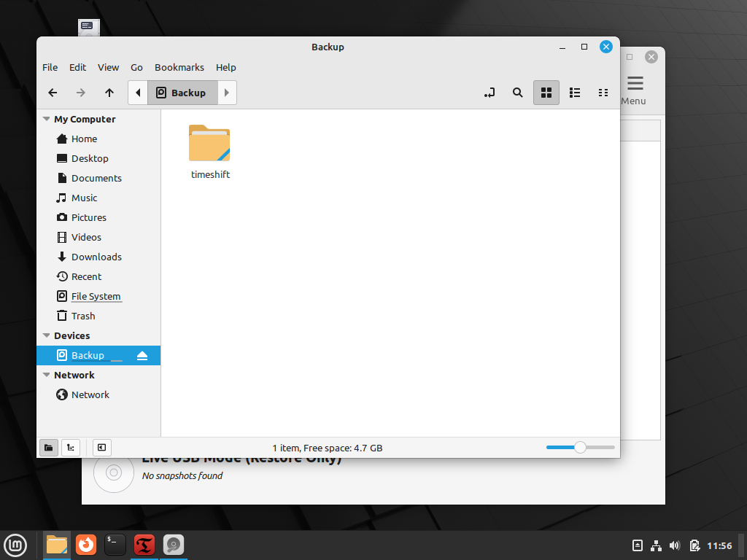Maximize the Backup file manager window
This screenshot has height=560, width=747.
tap(584, 47)
